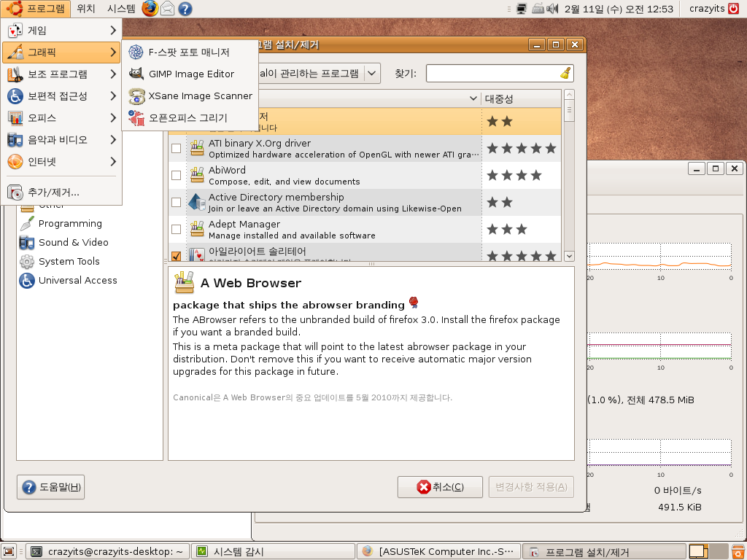Open the 추가/제거... menu entry

pyautogui.click(x=61, y=192)
